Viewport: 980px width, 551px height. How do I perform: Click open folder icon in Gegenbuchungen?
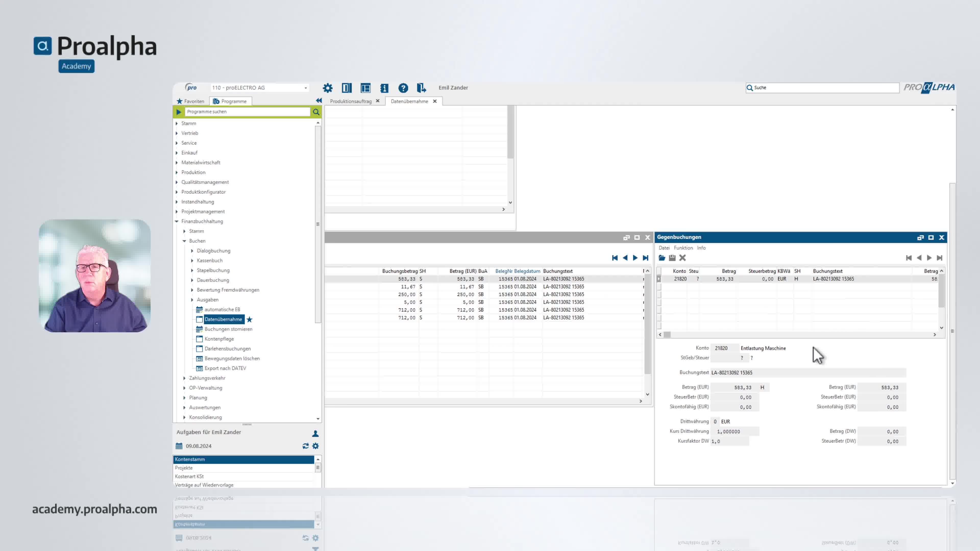(662, 258)
